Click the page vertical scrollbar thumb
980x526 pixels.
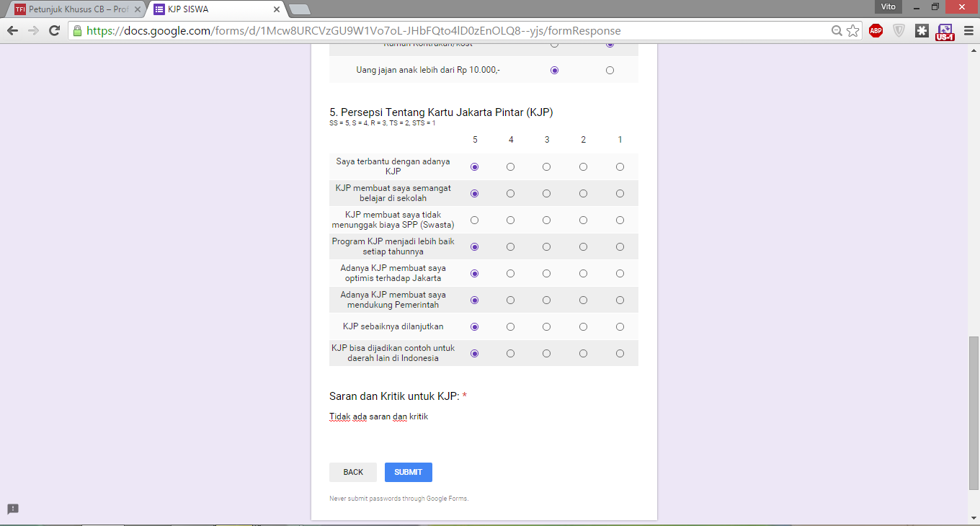tap(974, 412)
